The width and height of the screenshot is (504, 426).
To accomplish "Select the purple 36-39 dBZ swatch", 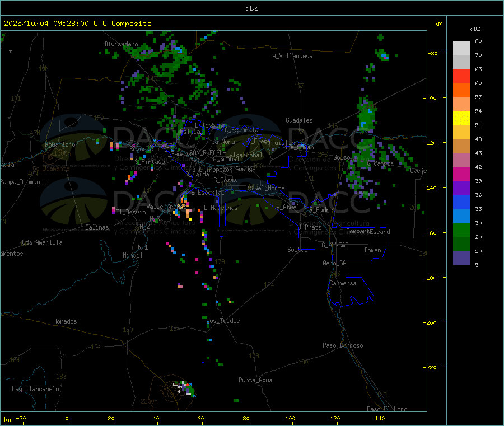I will tap(461, 188).
